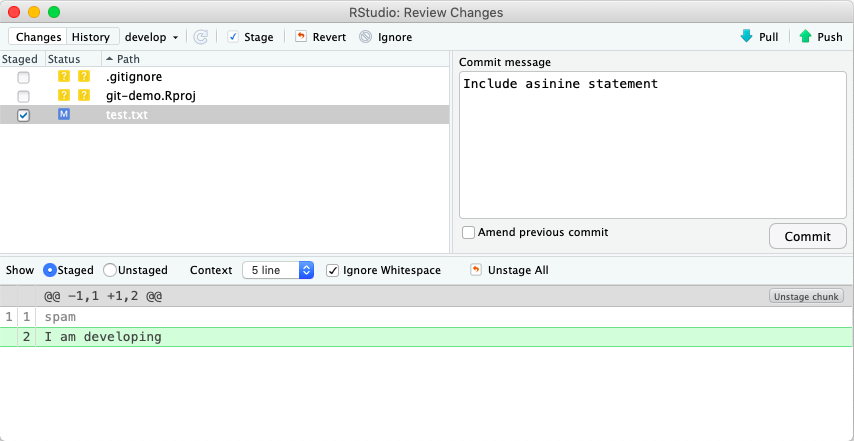Select the Unstaged radio button
854x441 pixels.
click(x=109, y=270)
